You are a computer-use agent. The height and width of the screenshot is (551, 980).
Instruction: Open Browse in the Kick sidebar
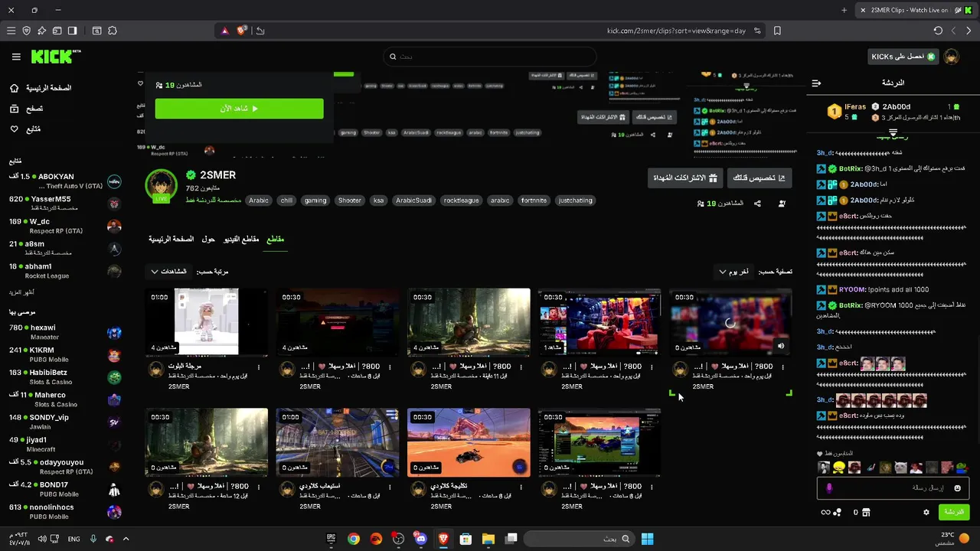pos(14,109)
